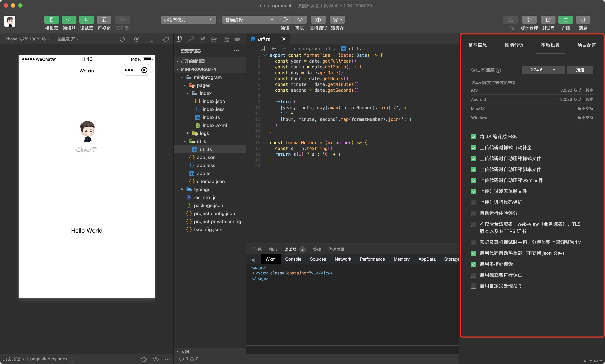Click the Docker whale icon in sidebar
The width and height of the screenshot is (605, 364).
[x=238, y=39]
